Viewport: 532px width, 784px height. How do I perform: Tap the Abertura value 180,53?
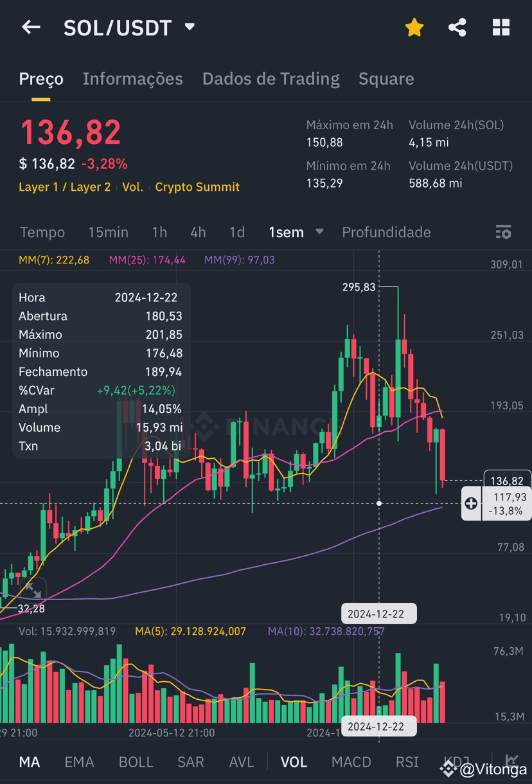point(164,316)
